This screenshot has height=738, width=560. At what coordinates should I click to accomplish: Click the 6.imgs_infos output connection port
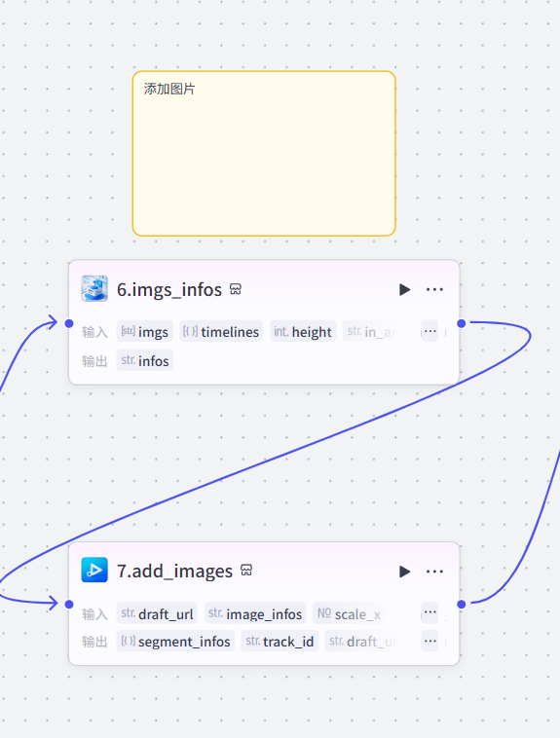tap(462, 323)
